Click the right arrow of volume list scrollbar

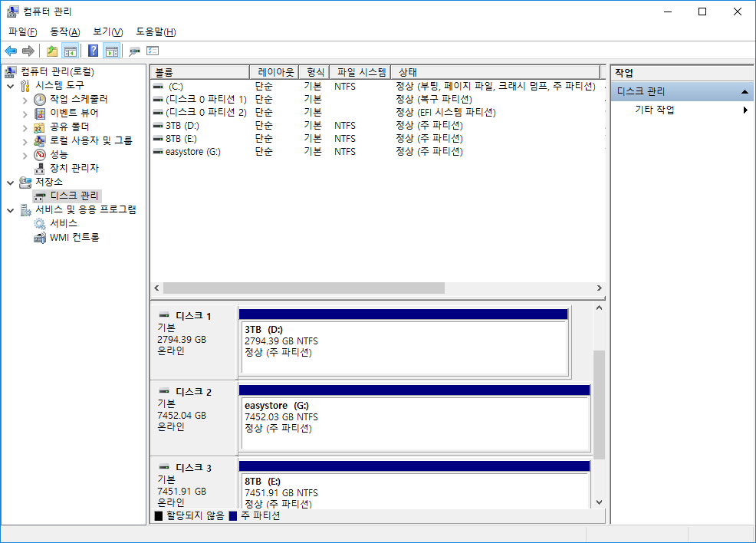pos(600,288)
